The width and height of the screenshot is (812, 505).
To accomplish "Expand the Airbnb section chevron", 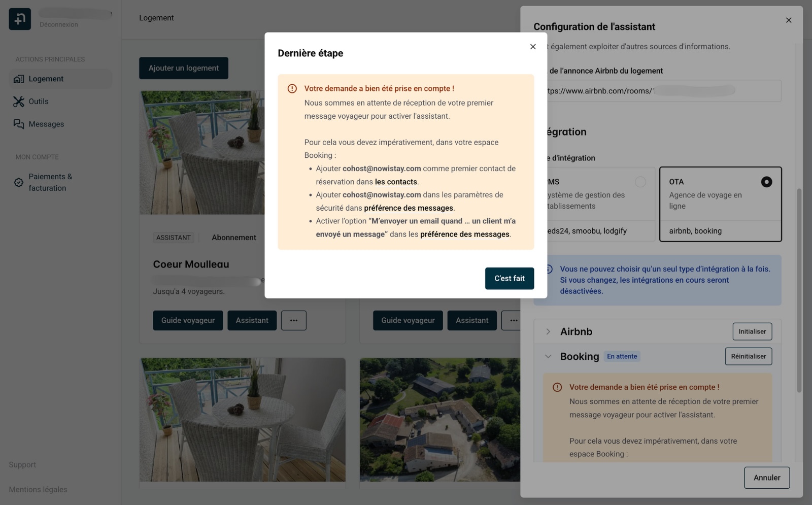I will pos(548,331).
